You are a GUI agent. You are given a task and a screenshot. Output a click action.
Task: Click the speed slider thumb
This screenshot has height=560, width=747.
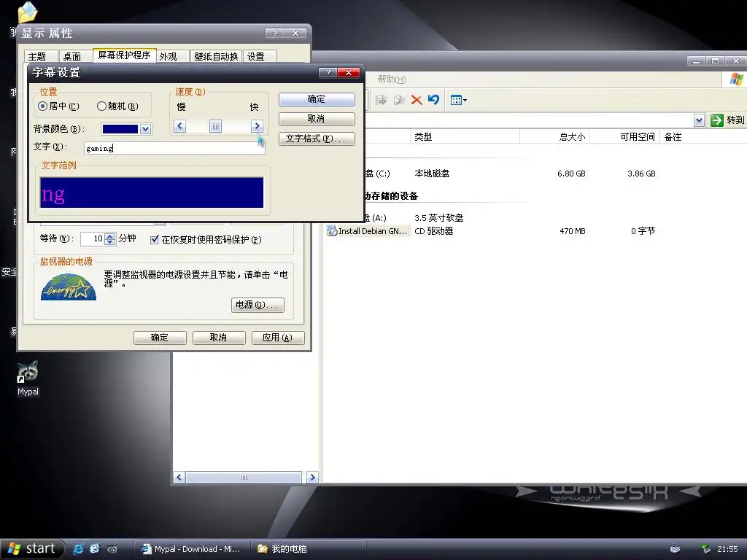click(x=215, y=126)
